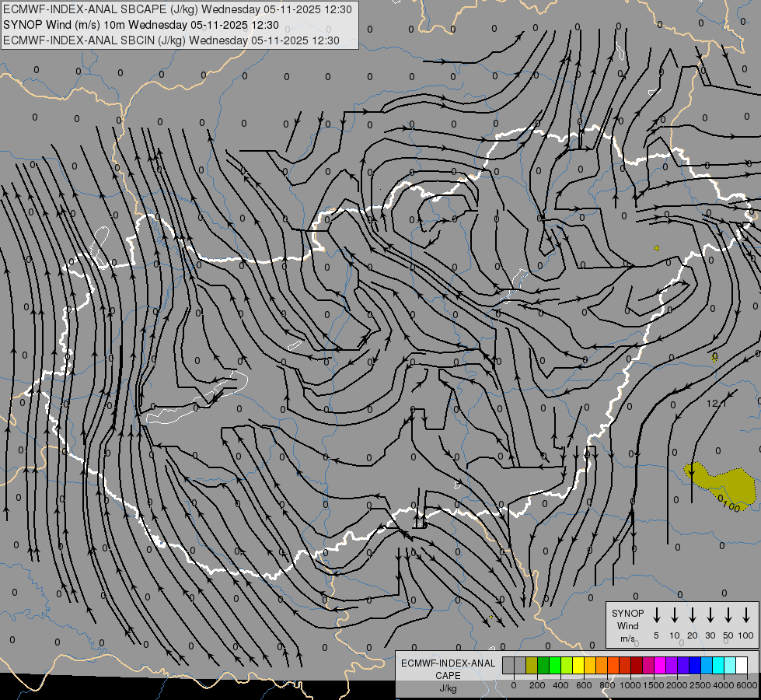Select the SBCAPE title line at top

tap(177, 9)
